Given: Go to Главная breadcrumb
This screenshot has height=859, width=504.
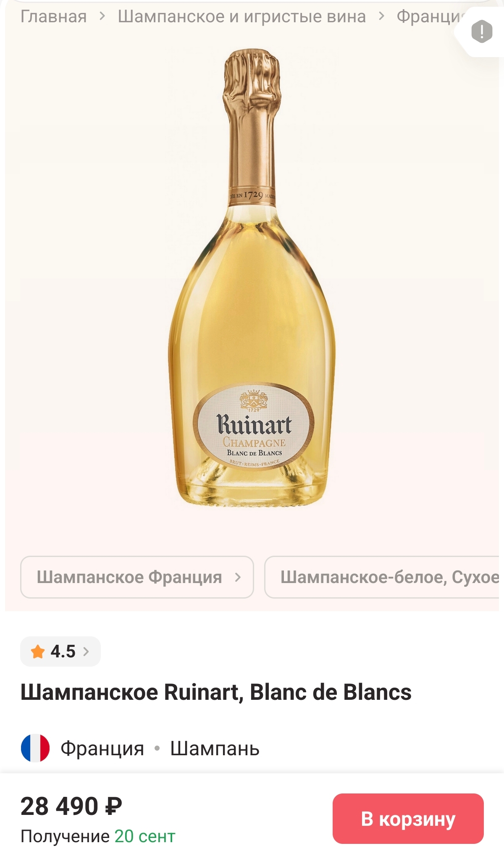Looking at the screenshot, I should pyautogui.click(x=54, y=17).
